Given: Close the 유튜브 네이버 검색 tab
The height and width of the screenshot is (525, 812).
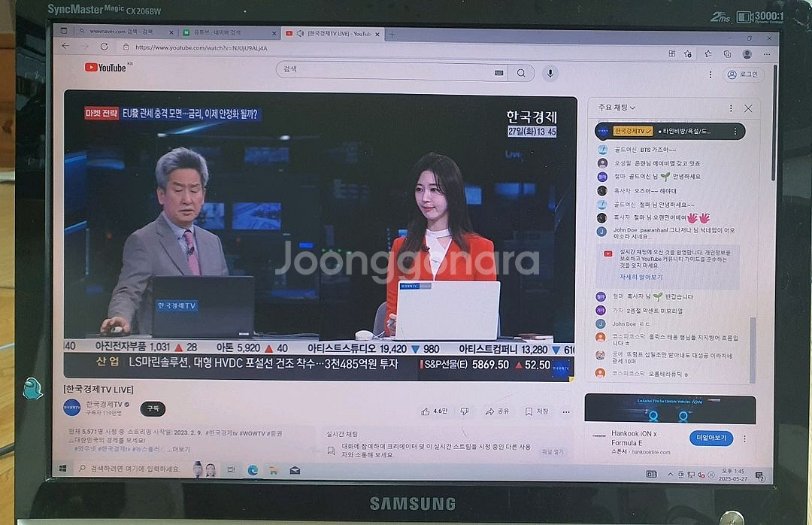Looking at the screenshot, I should (x=274, y=33).
